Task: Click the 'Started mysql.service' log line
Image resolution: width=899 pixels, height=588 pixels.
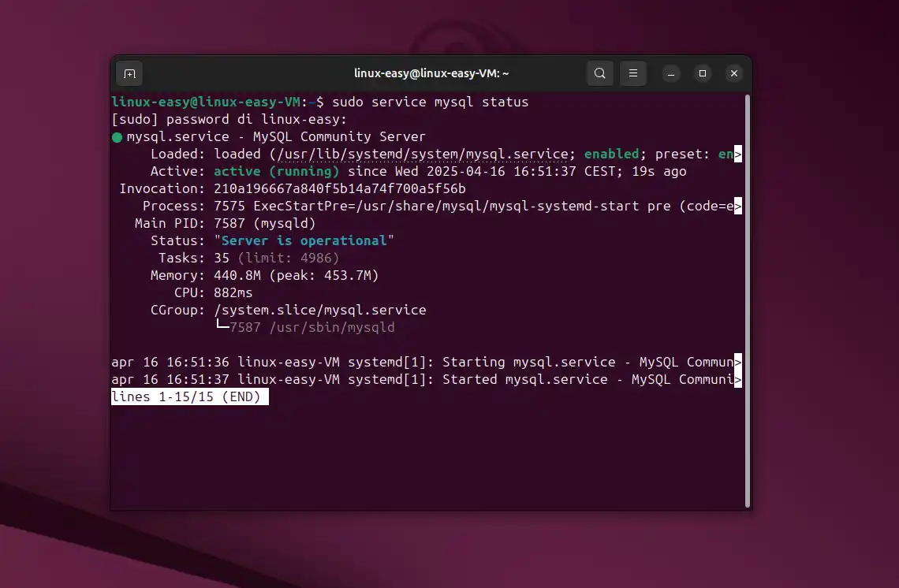Action: click(427, 379)
